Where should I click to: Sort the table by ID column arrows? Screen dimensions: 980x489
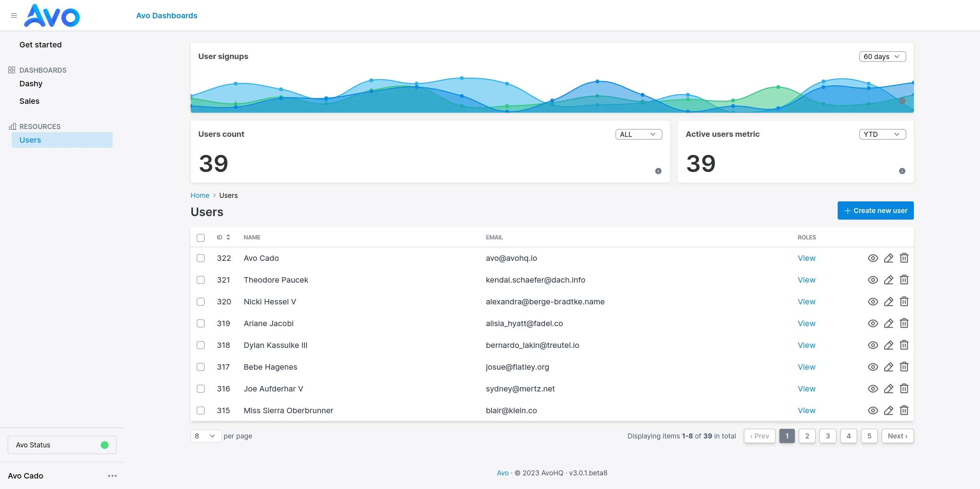click(x=228, y=237)
